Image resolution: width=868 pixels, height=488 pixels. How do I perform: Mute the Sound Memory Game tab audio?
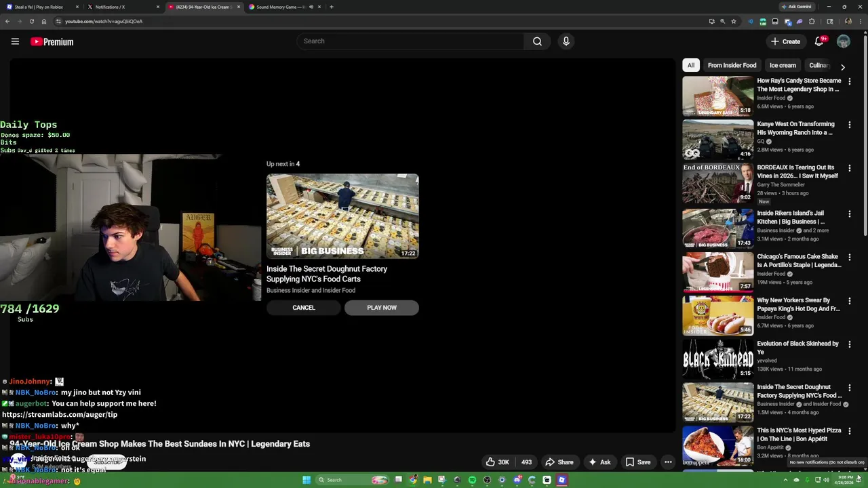pyautogui.click(x=311, y=7)
